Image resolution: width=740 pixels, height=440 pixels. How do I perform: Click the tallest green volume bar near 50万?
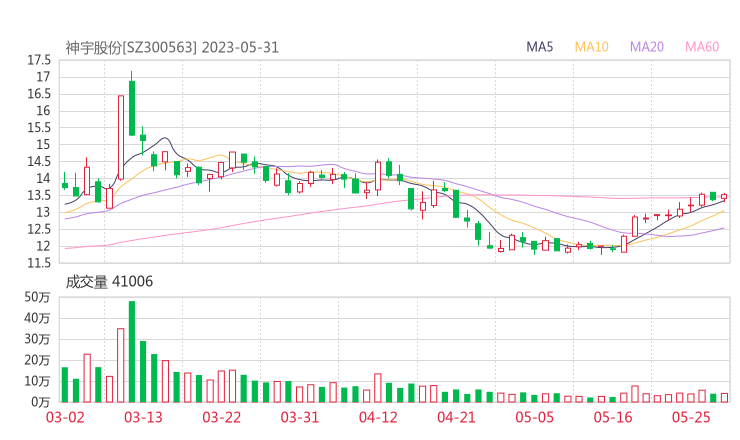pos(132,352)
